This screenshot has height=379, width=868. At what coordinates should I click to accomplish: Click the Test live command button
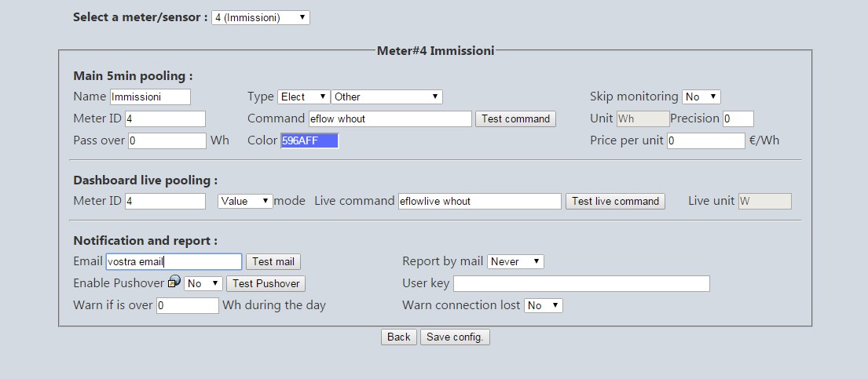(615, 202)
